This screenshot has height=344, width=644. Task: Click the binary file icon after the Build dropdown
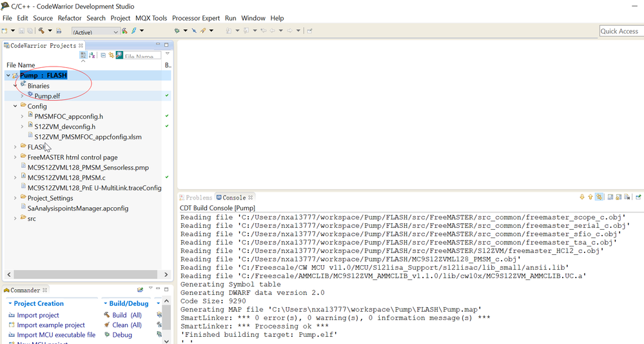point(59,31)
